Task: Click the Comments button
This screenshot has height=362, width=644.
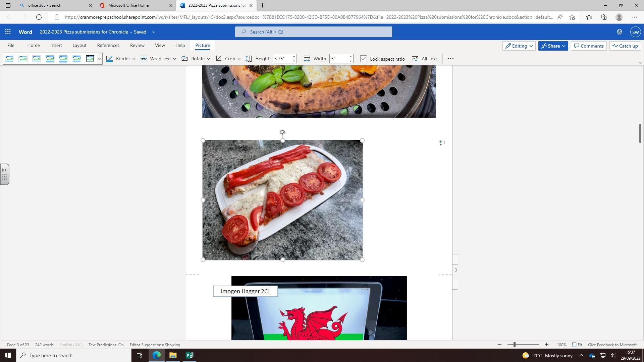Action: [x=589, y=46]
